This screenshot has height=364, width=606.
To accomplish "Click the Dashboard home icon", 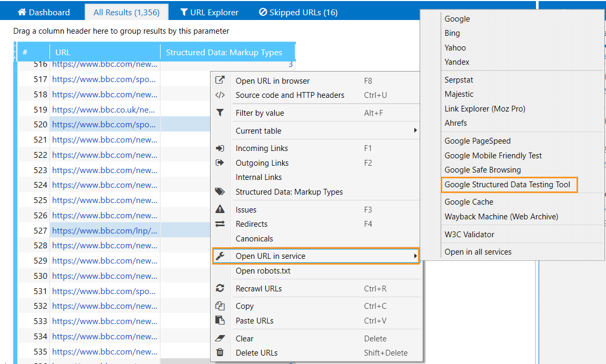I will point(22,12).
